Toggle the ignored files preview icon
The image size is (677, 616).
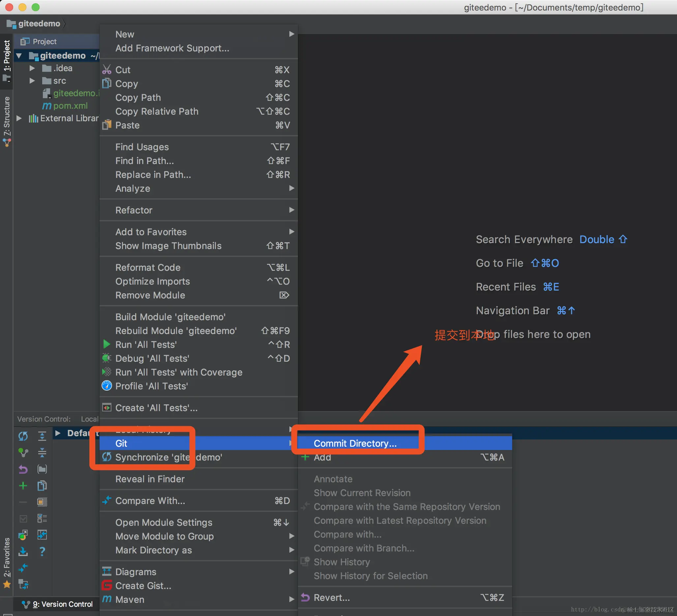pyautogui.click(x=42, y=502)
